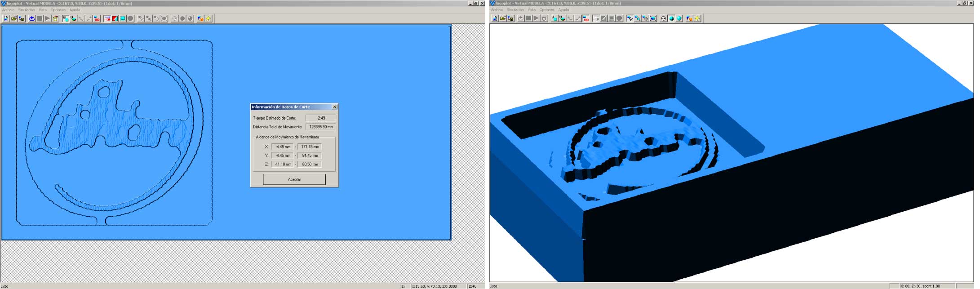Click the Play simulation triangle in left window
Viewport: 980px width, 289px height.
[x=48, y=18]
